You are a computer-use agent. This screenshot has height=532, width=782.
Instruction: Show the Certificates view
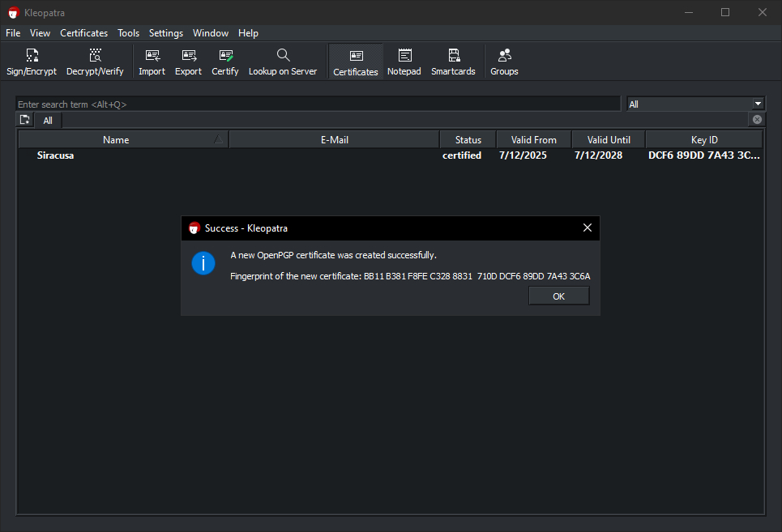point(356,62)
